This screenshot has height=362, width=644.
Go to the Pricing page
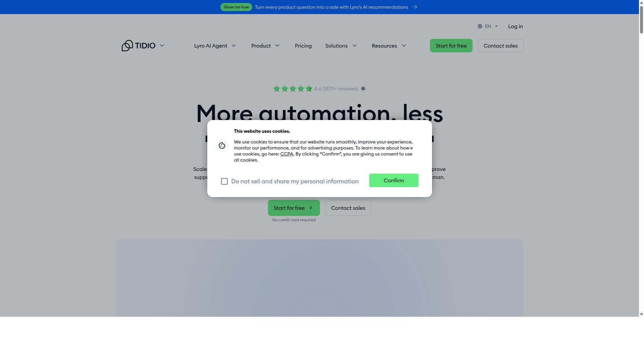(x=303, y=46)
